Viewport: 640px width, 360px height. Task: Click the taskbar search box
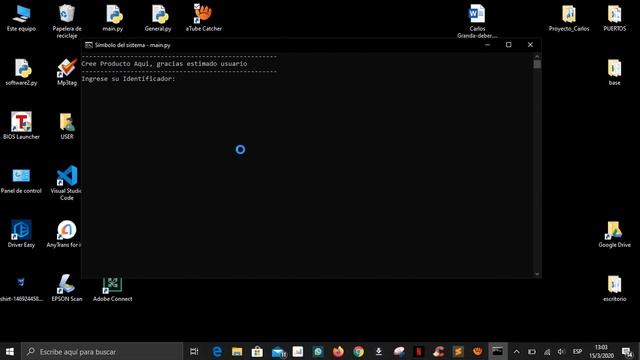(102, 351)
